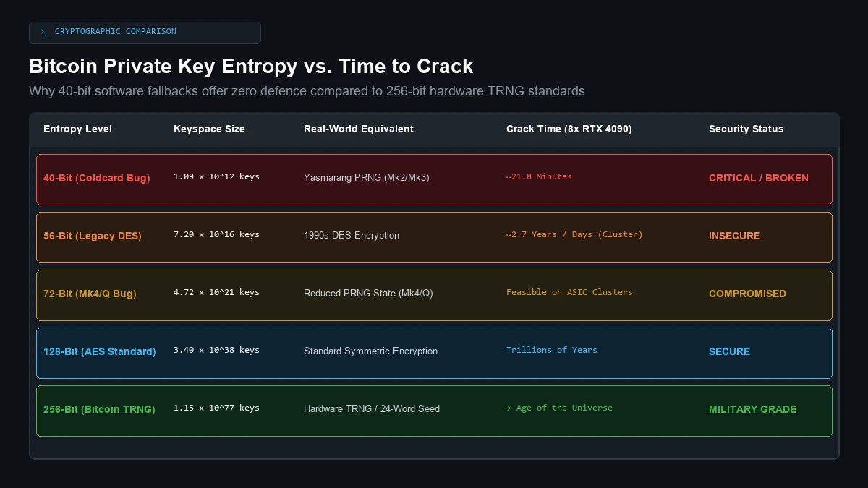This screenshot has height=488, width=868.
Task: Click the Cryptographic Comparison badge
Action: (145, 33)
